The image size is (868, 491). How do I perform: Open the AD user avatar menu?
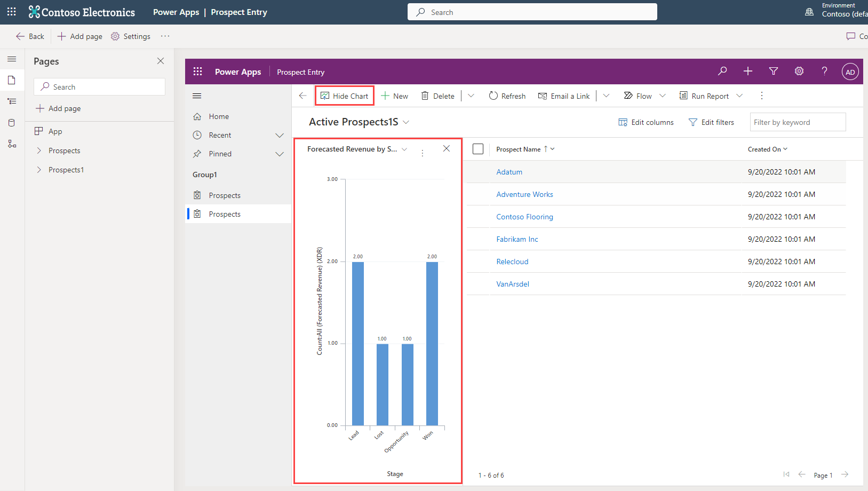click(x=850, y=72)
